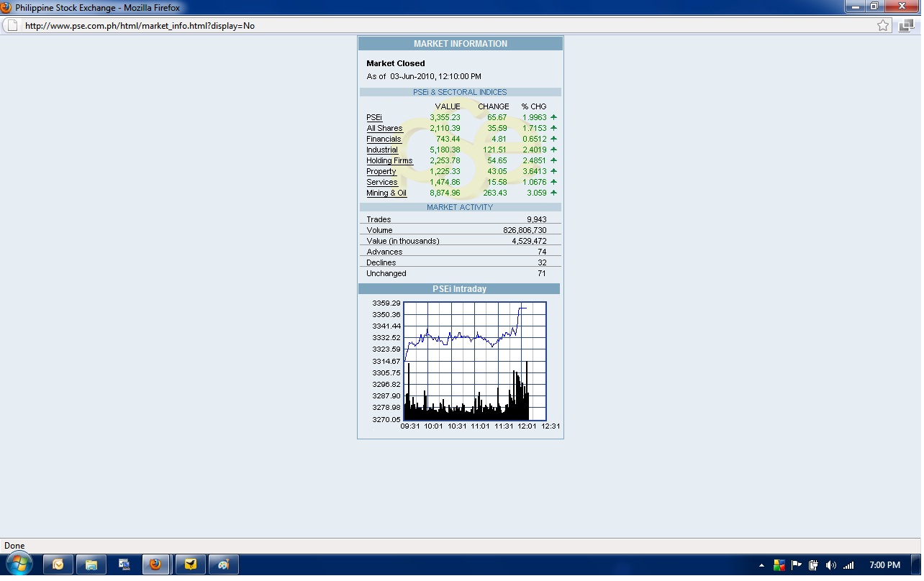Click the 12:01 chart time label
The height and width of the screenshot is (581, 924).
click(x=527, y=426)
